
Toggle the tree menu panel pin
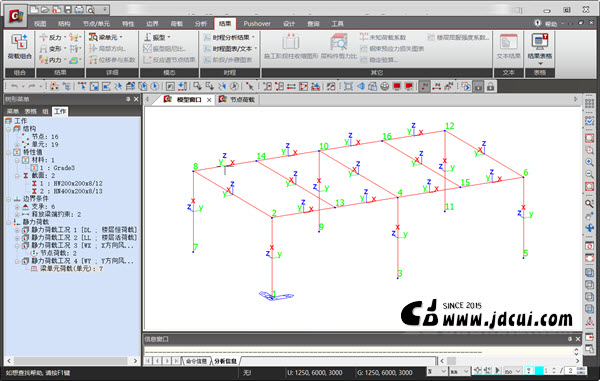tap(128, 99)
